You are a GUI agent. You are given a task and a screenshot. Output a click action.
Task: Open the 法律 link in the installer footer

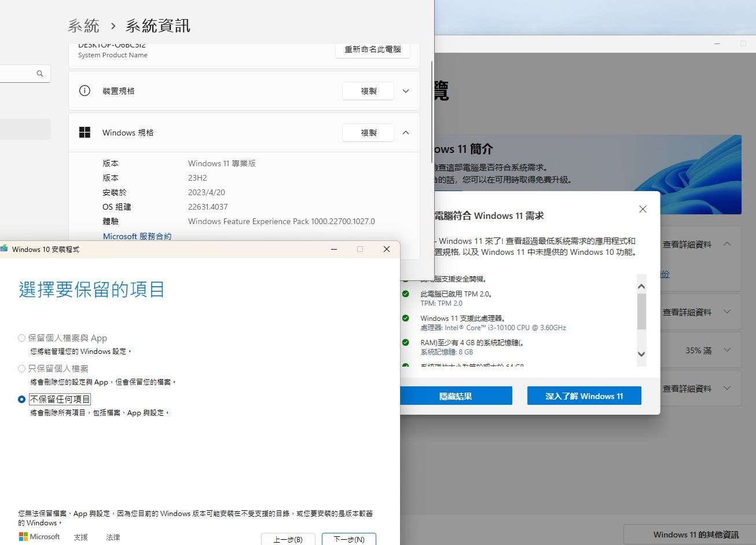[x=113, y=537]
